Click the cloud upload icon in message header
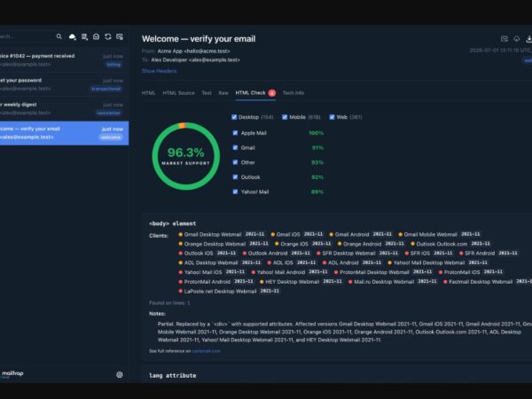Screen dimensions: 532x399 (516, 39)
